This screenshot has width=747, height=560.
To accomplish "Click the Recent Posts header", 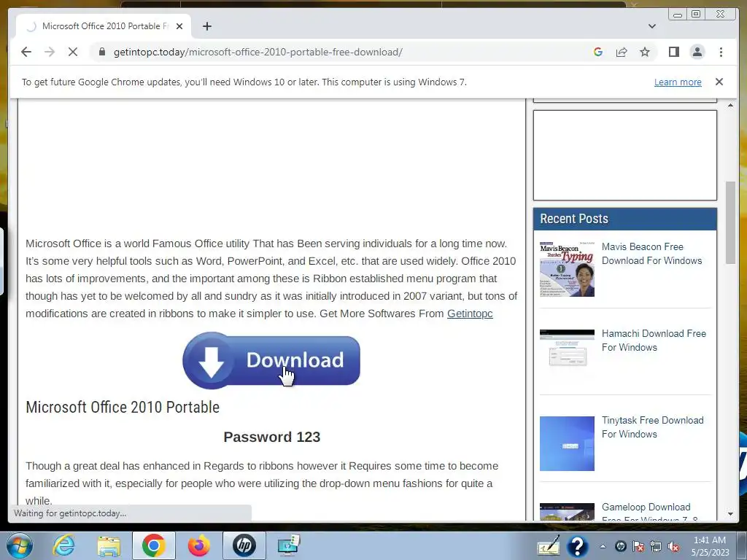I will (x=625, y=219).
